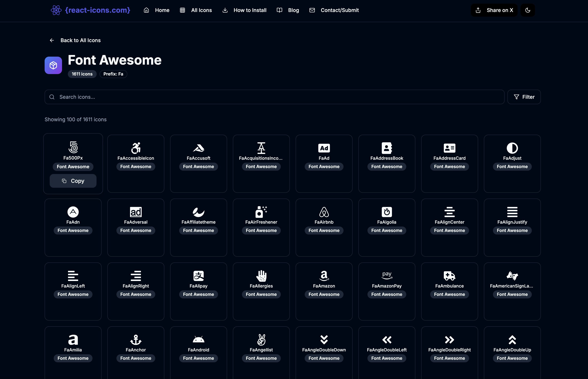Viewport: 588px width, 379px height.
Task: Select the FaAffiliatetheme icon
Action: tap(198, 212)
